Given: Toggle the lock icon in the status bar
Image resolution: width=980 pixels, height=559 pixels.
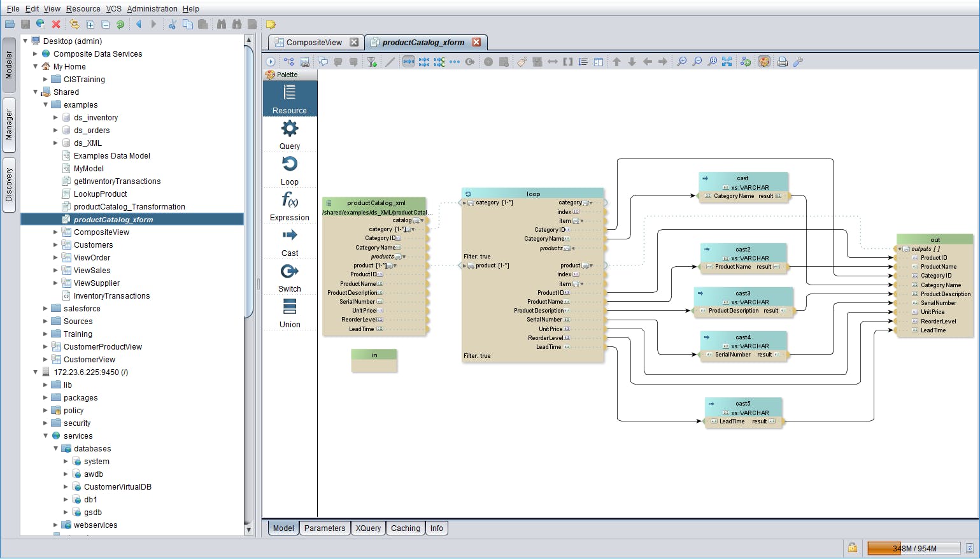Looking at the screenshot, I should click(x=852, y=548).
